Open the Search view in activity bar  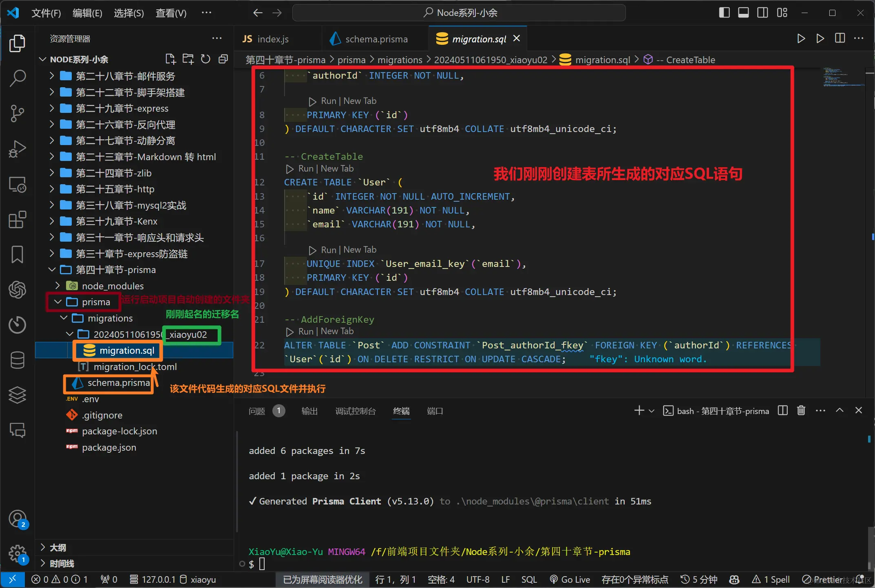coord(17,78)
